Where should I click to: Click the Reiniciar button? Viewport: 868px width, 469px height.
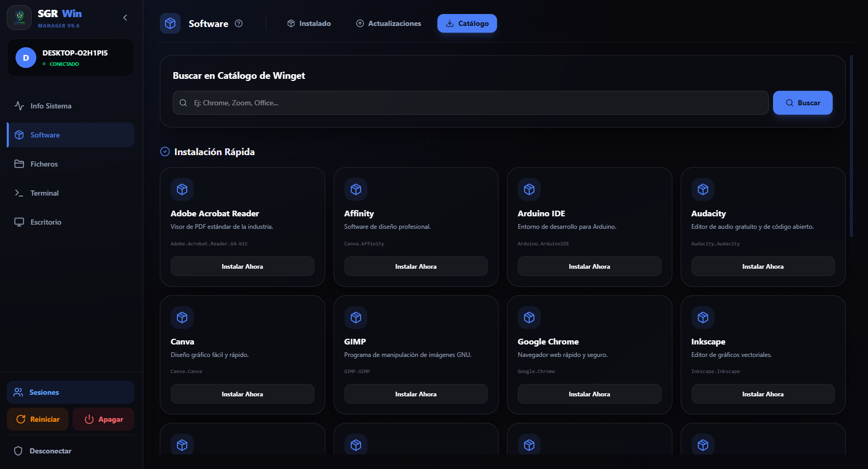coord(38,419)
